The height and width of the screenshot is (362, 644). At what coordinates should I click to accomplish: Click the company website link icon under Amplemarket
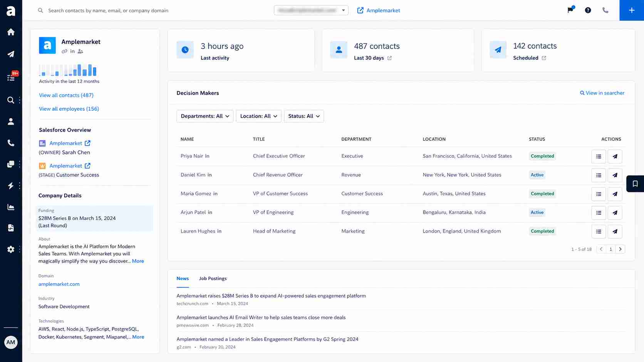(x=64, y=51)
